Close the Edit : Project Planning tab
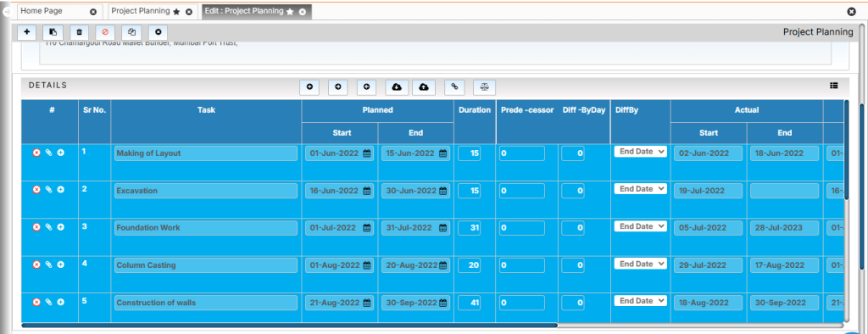The width and height of the screenshot is (868, 334). pos(303,12)
